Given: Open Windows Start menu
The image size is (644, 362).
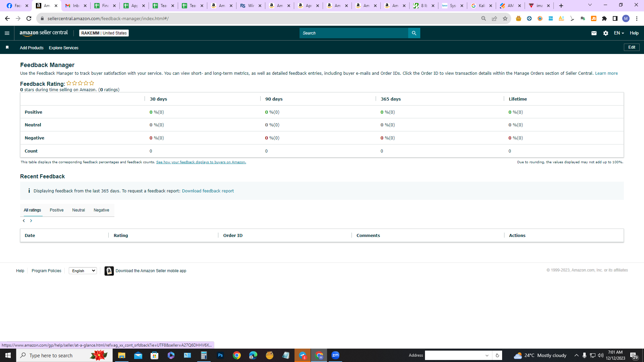Looking at the screenshot, I should 8,355.
